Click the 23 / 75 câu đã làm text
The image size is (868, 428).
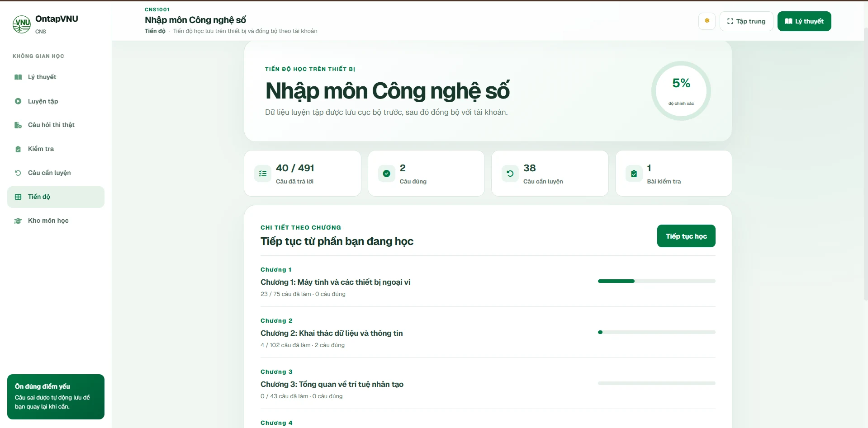[286, 294]
